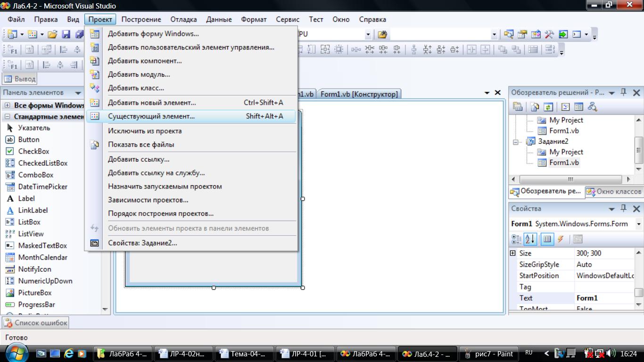
Task: Choose Свойства: Задание2 menu item
Action: [190, 243]
